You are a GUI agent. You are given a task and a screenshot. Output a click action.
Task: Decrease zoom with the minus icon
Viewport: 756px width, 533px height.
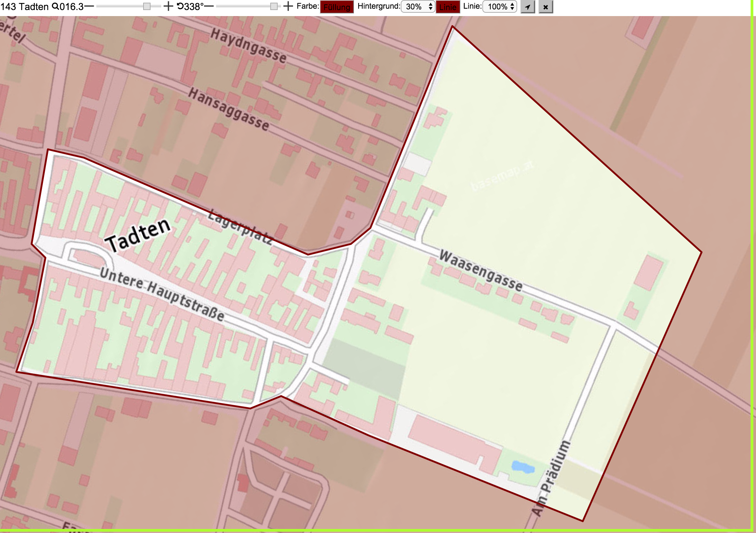pos(89,6)
